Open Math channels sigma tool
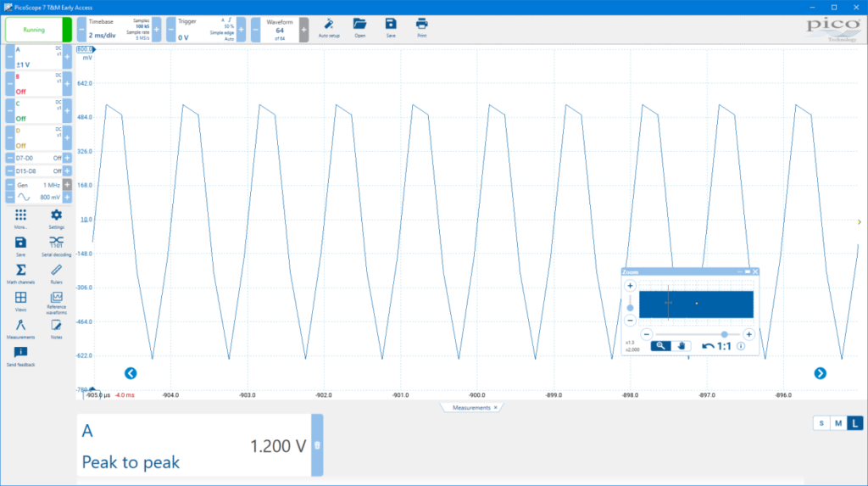 20,274
